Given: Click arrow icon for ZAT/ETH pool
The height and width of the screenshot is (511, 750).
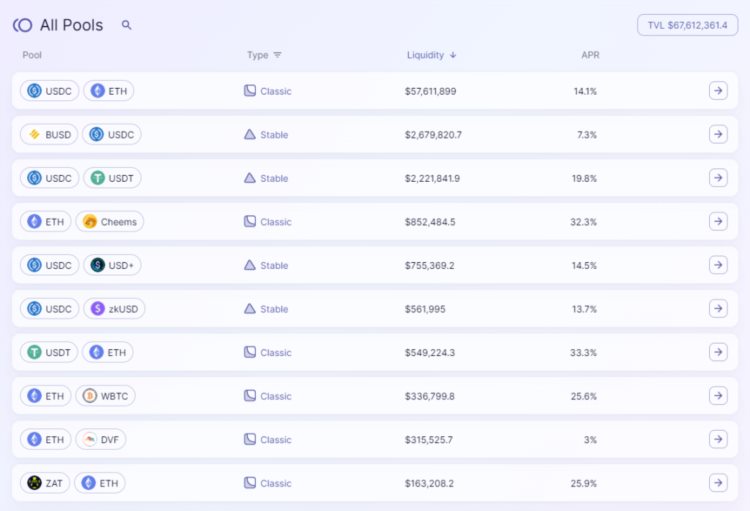Looking at the screenshot, I should pos(718,483).
